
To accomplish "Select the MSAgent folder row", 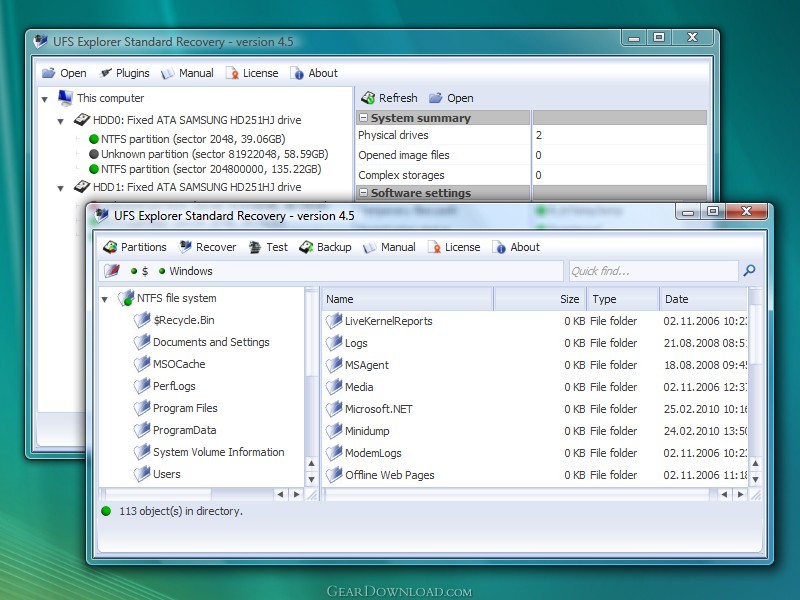I will click(x=536, y=365).
